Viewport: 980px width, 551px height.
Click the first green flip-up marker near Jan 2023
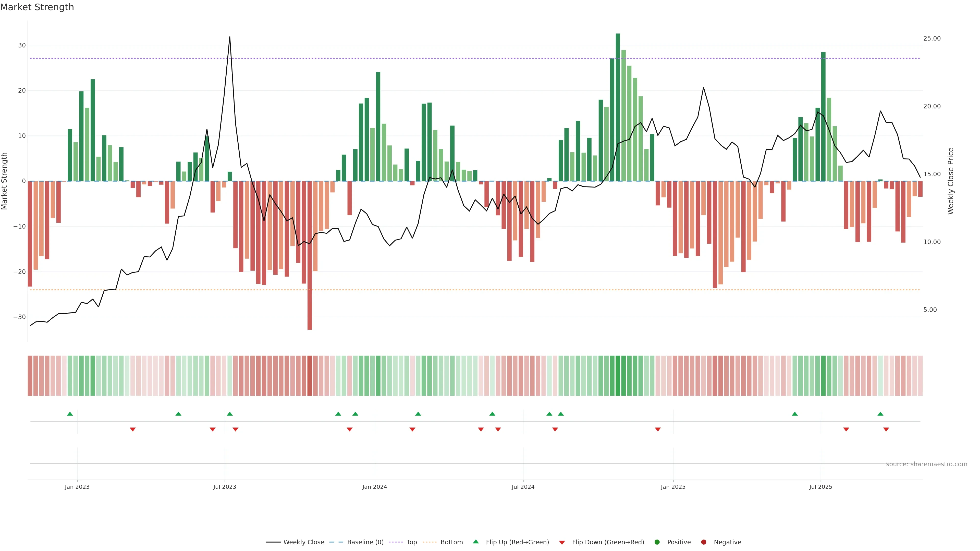[x=70, y=414]
